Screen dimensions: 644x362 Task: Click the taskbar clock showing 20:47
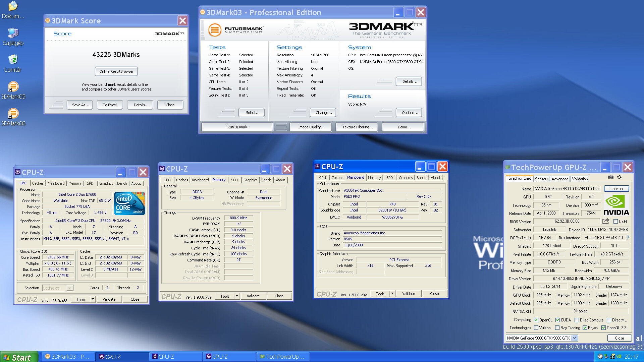point(631,357)
